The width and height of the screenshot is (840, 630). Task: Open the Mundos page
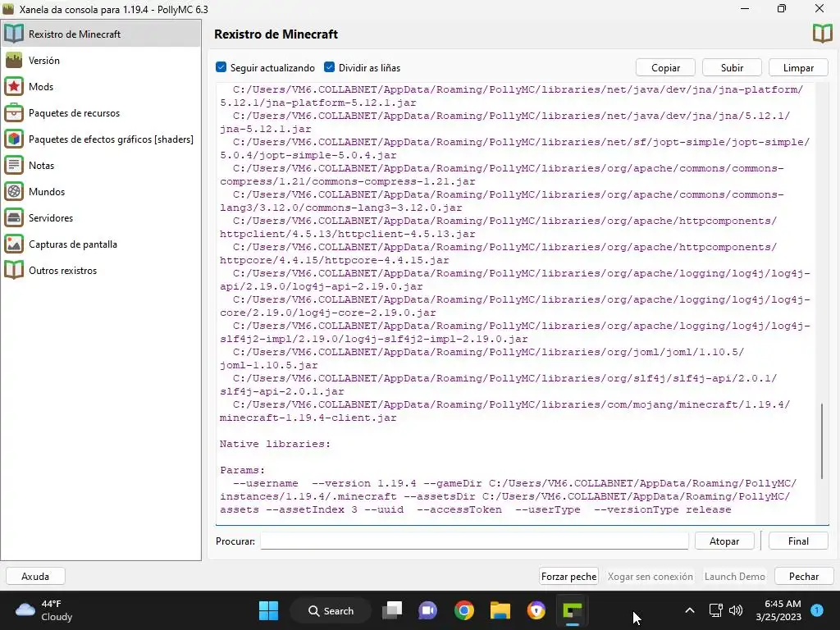[101, 191]
